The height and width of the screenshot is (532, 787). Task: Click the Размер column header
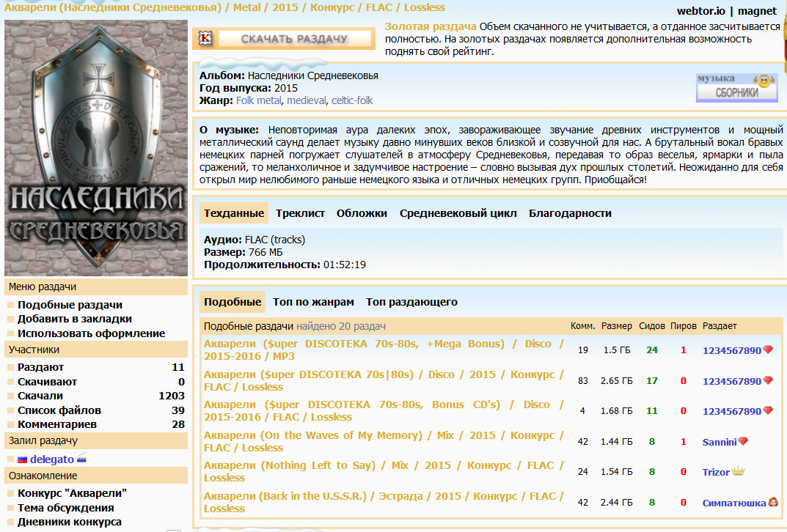(617, 326)
